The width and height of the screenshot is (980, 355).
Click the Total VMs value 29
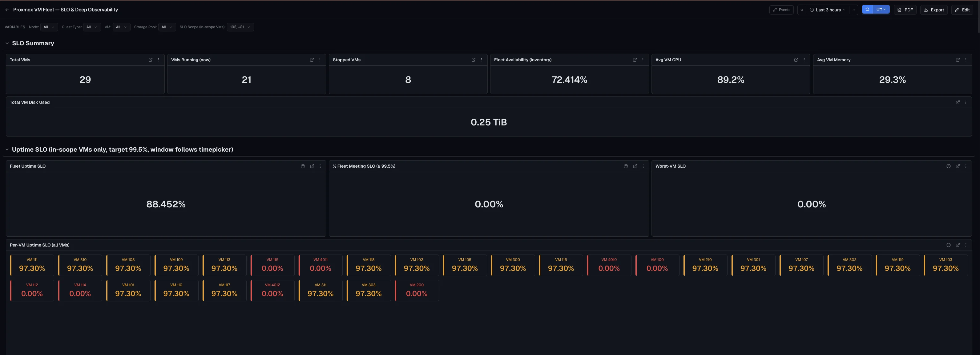click(x=85, y=80)
